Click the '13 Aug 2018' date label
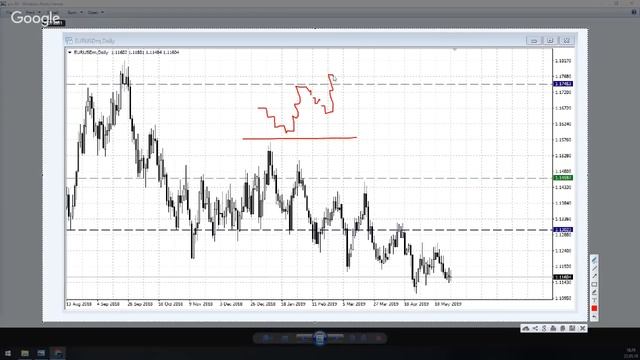The image size is (640, 360). (78, 304)
